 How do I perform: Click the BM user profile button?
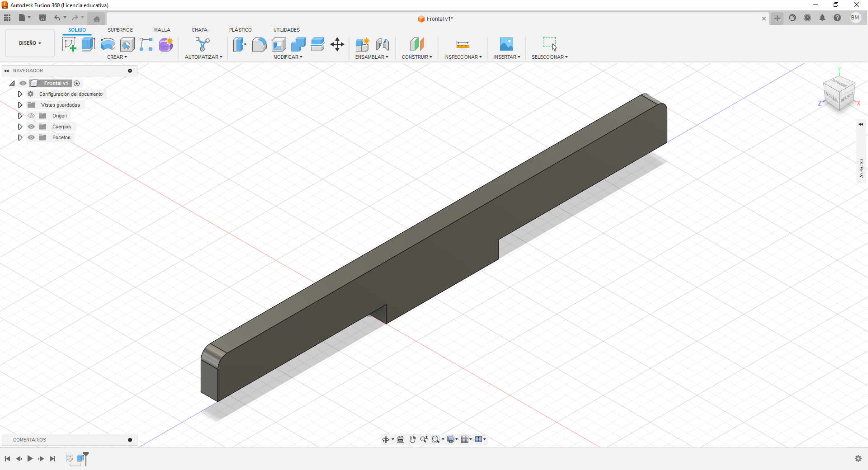tap(855, 18)
